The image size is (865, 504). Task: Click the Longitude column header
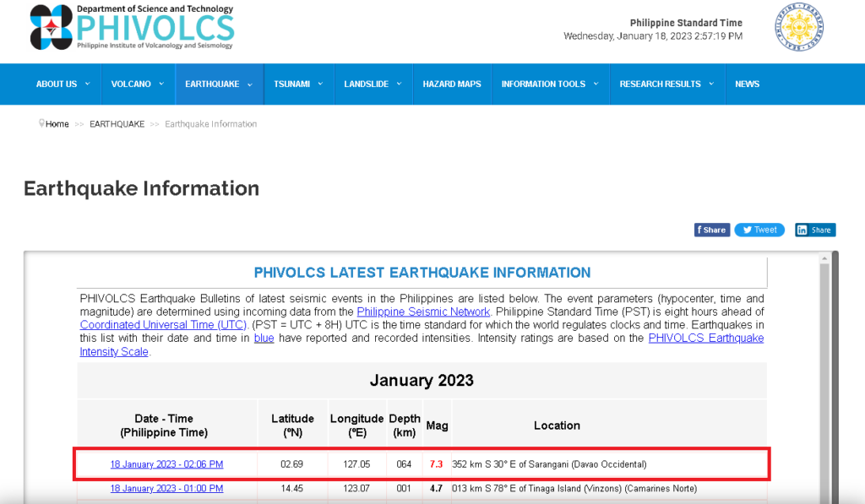coord(356,425)
